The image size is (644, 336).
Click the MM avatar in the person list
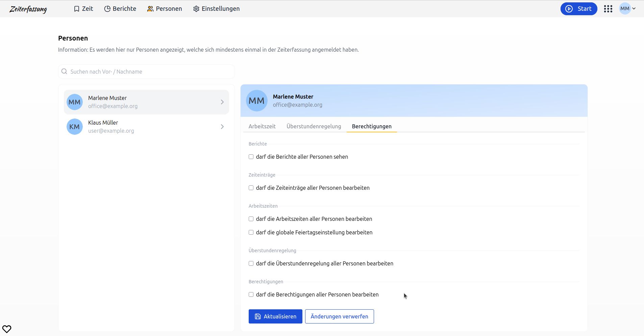tap(74, 102)
